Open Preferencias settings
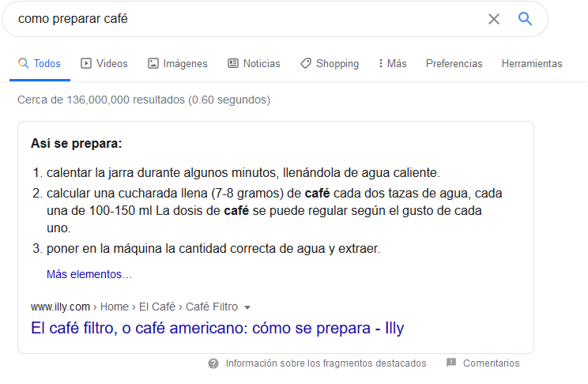The height and width of the screenshot is (384, 588). pyautogui.click(x=454, y=63)
